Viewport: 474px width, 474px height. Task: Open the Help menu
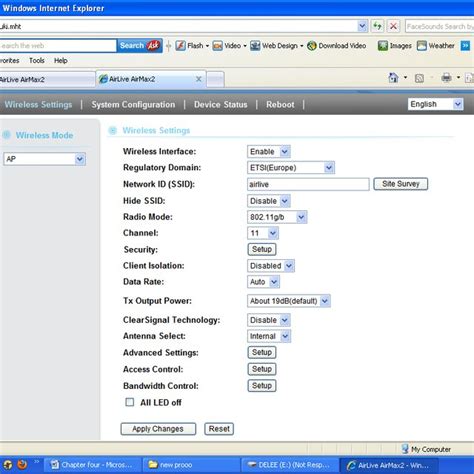[x=61, y=61]
